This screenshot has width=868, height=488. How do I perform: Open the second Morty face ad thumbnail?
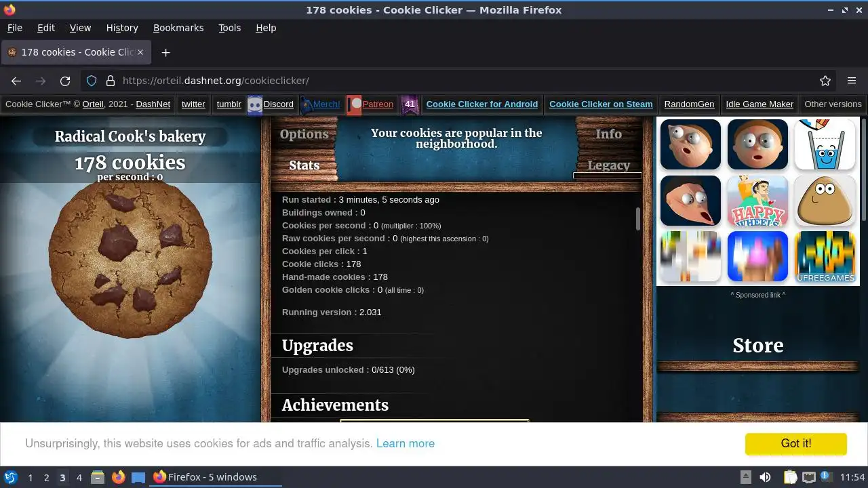pyautogui.click(x=757, y=144)
